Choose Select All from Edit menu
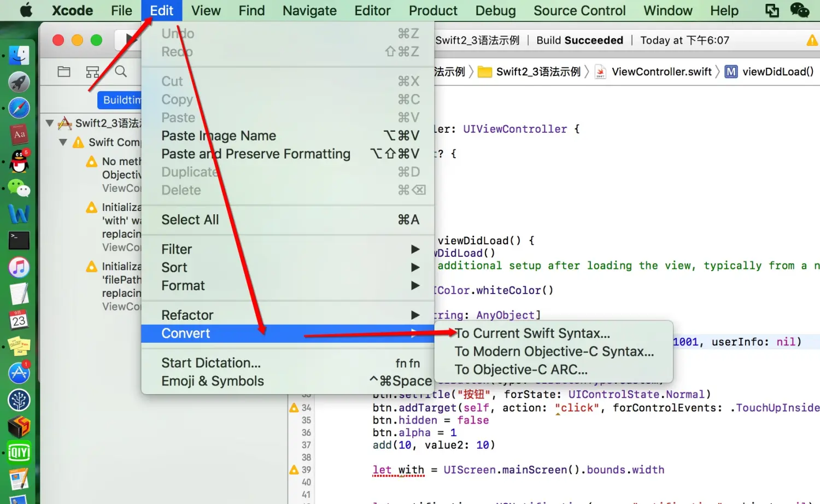This screenshot has width=820, height=504. (288, 220)
